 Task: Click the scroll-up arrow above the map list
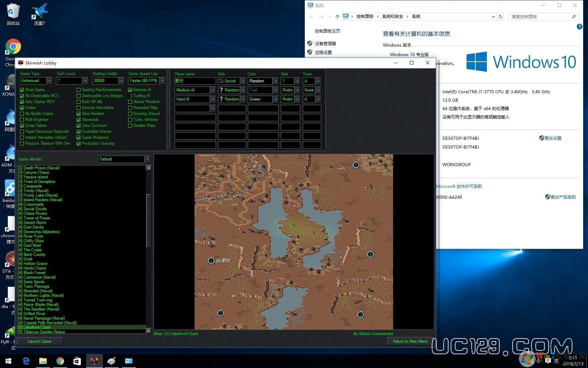(x=149, y=168)
